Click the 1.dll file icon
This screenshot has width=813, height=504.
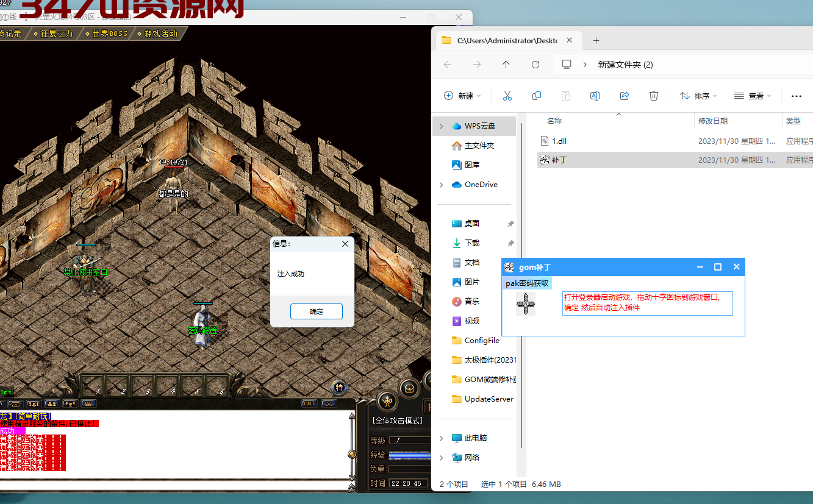click(545, 141)
